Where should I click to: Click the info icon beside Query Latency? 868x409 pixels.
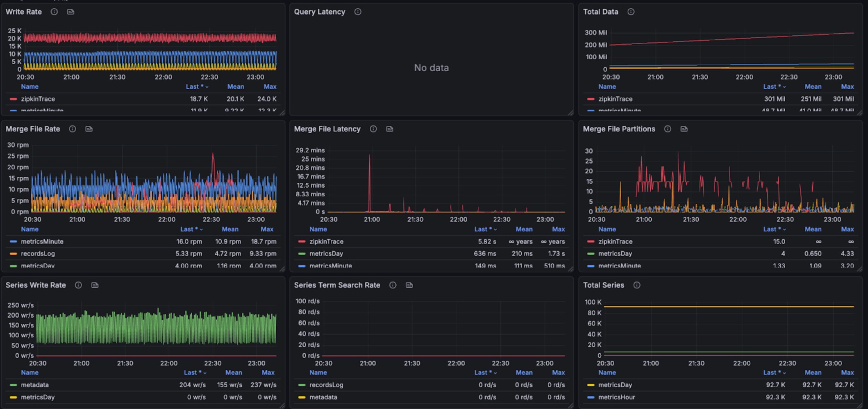pyautogui.click(x=358, y=12)
